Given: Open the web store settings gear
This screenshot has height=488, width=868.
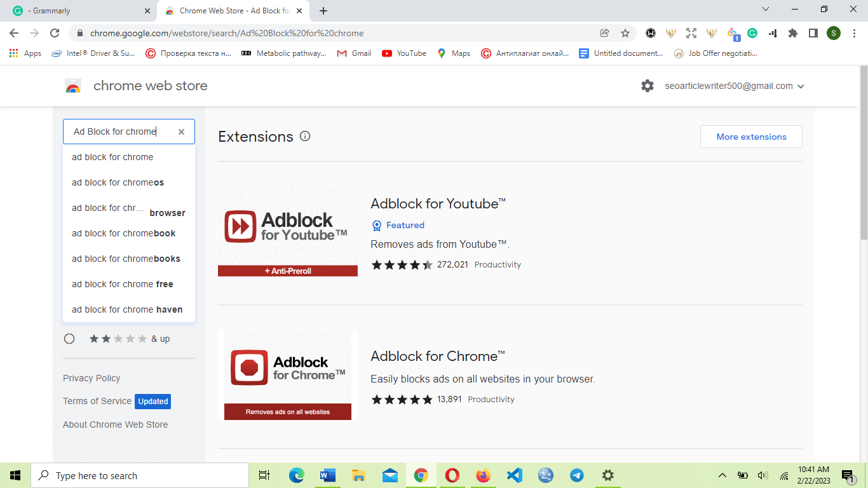Looking at the screenshot, I should 648,86.
